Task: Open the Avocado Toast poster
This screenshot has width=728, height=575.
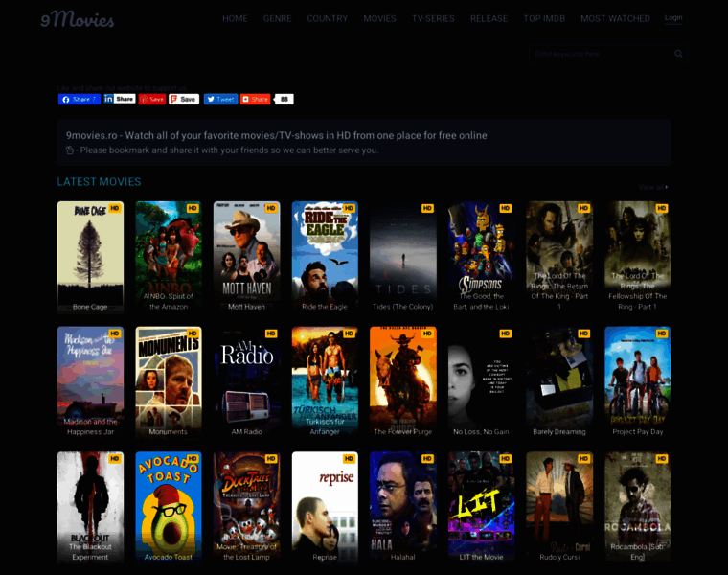Action: click(x=169, y=508)
